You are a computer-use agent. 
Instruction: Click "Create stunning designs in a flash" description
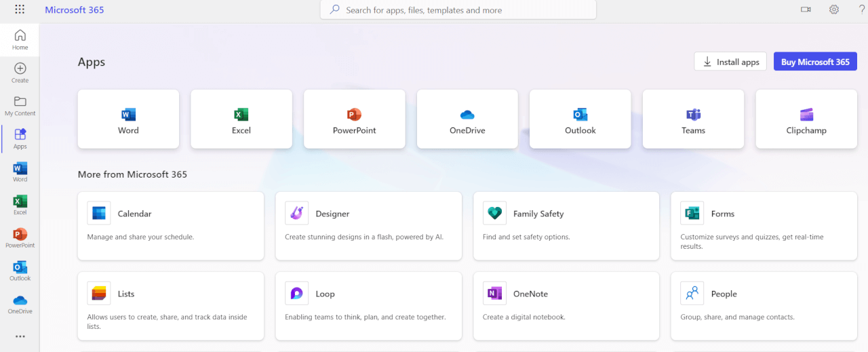[364, 237]
